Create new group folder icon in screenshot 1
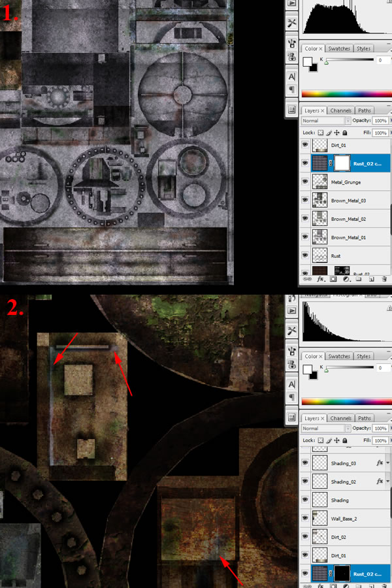 359,279
